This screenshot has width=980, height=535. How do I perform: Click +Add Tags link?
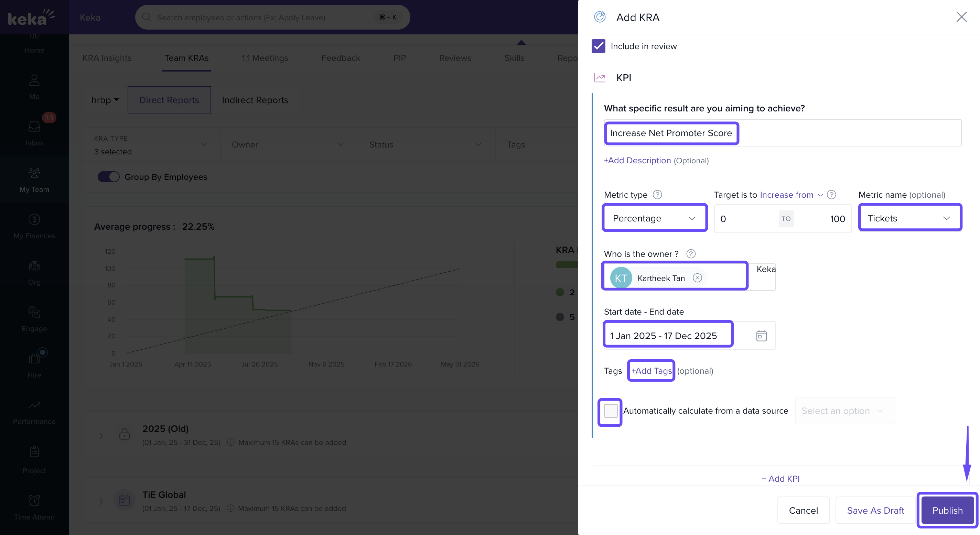coord(650,370)
